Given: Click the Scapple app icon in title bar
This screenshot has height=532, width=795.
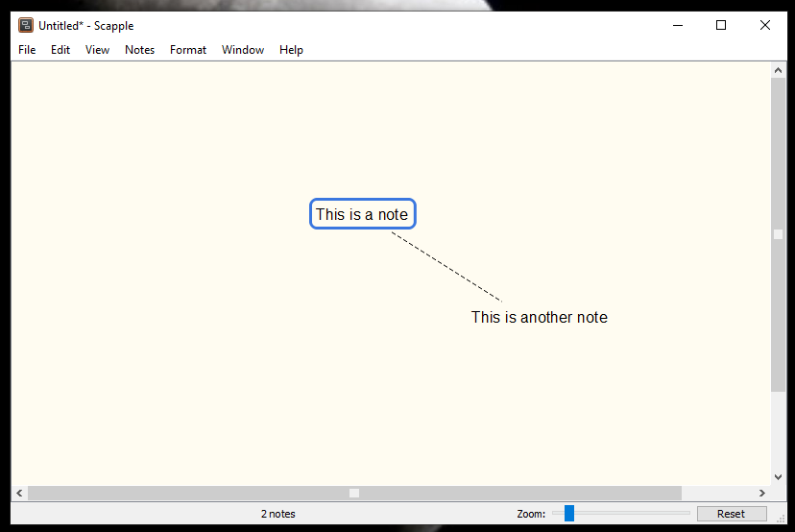Looking at the screenshot, I should [26, 26].
